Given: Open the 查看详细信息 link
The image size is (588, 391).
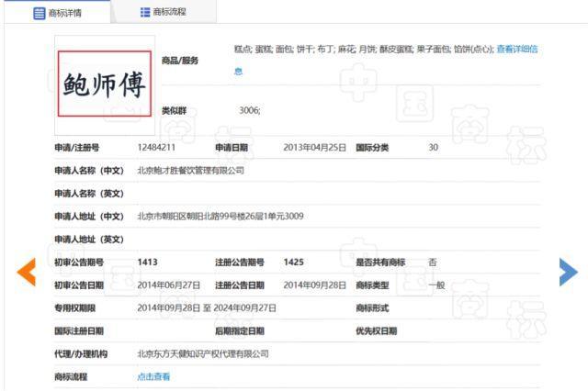Looking at the screenshot, I should coord(517,49).
